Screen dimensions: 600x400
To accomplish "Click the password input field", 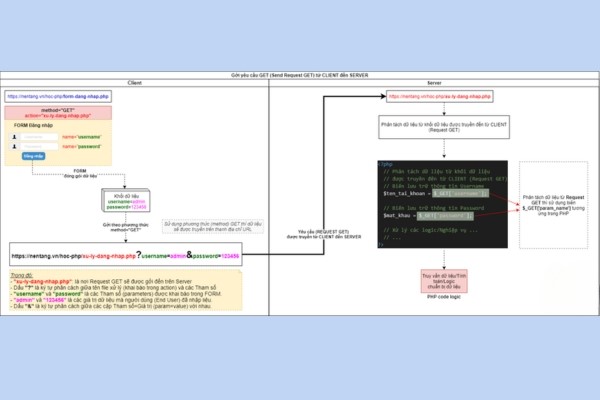I will (x=40, y=145).
